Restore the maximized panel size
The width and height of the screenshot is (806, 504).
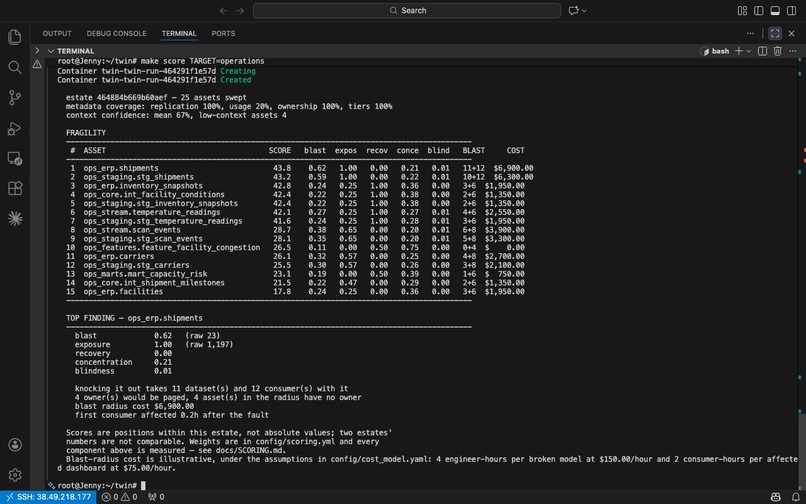click(775, 33)
